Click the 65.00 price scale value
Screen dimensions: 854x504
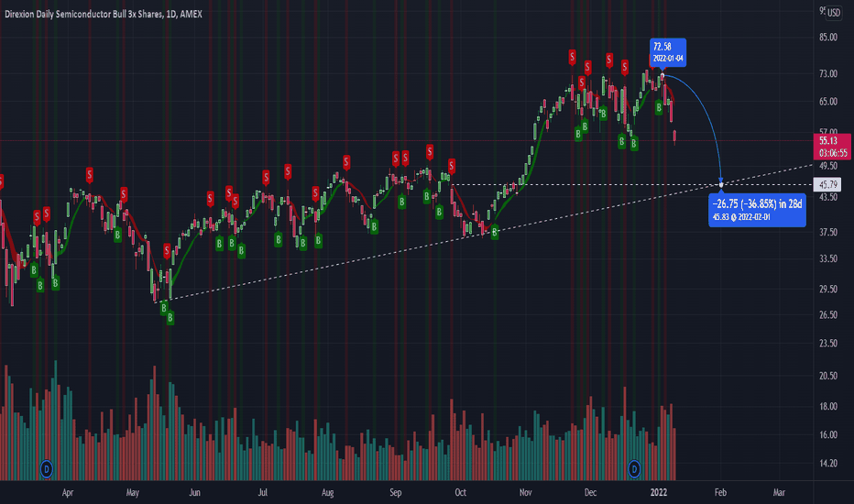pyautogui.click(x=827, y=102)
